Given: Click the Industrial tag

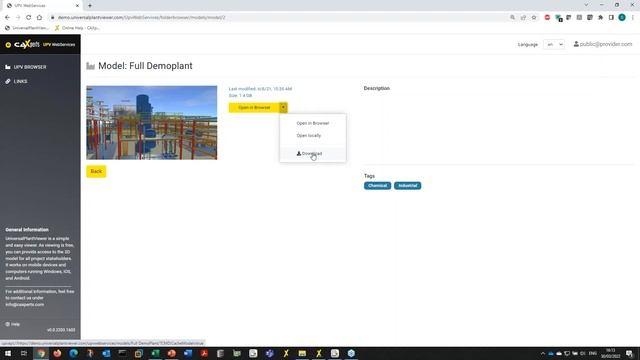Looking at the screenshot, I should pyautogui.click(x=407, y=186).
